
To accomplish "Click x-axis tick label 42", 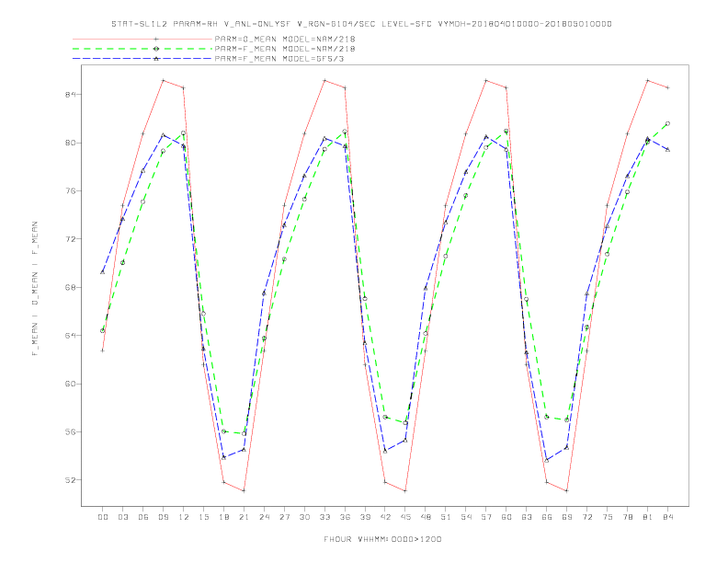I will point(385,517).
